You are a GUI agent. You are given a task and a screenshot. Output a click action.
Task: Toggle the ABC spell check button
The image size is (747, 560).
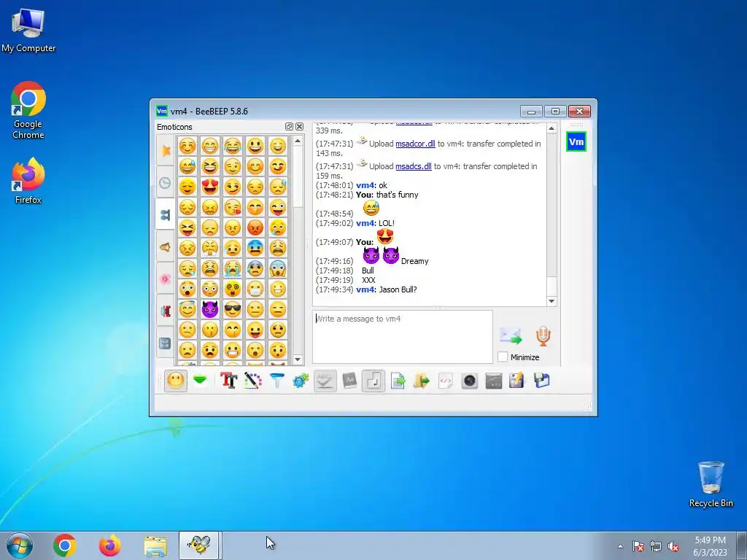[x=325, y=381]
